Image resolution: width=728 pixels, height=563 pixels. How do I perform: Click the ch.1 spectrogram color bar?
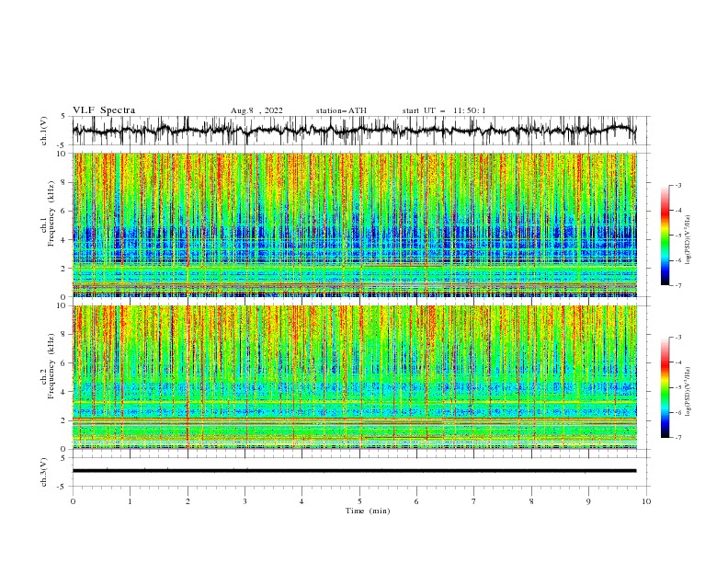point(665,236)
